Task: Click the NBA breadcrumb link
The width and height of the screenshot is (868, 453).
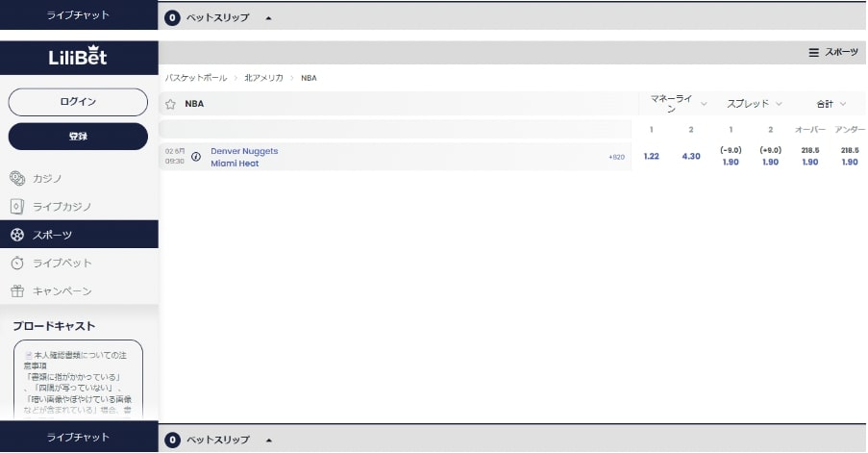Action: coord(309,78)
